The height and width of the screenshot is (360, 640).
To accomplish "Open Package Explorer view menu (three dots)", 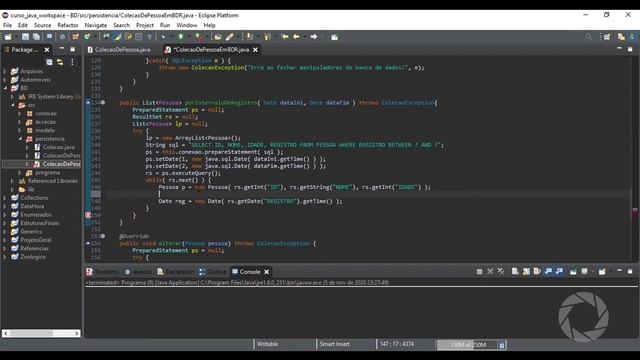I will (x=72, y=62).
